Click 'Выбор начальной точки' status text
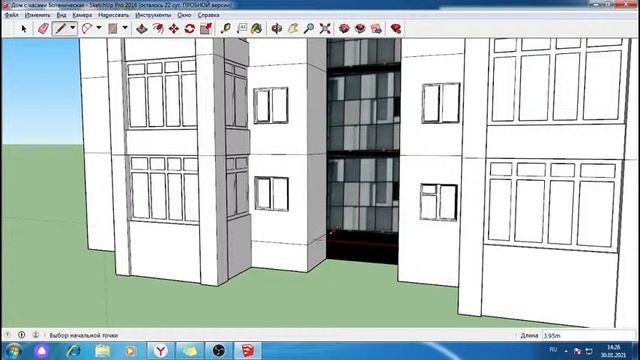Viewport: 640px width, 360px height. click(x=84, y=335)
